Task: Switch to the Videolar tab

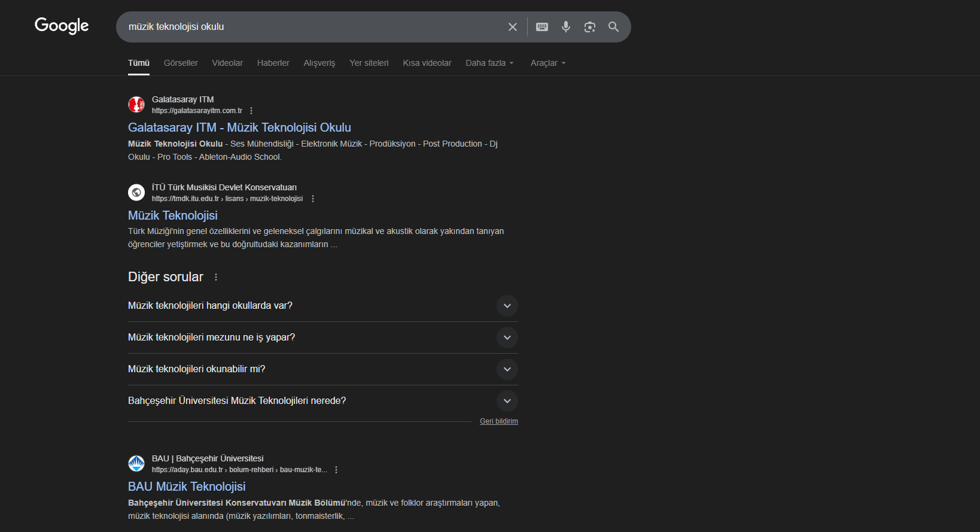Action: [x=227, y=63]
